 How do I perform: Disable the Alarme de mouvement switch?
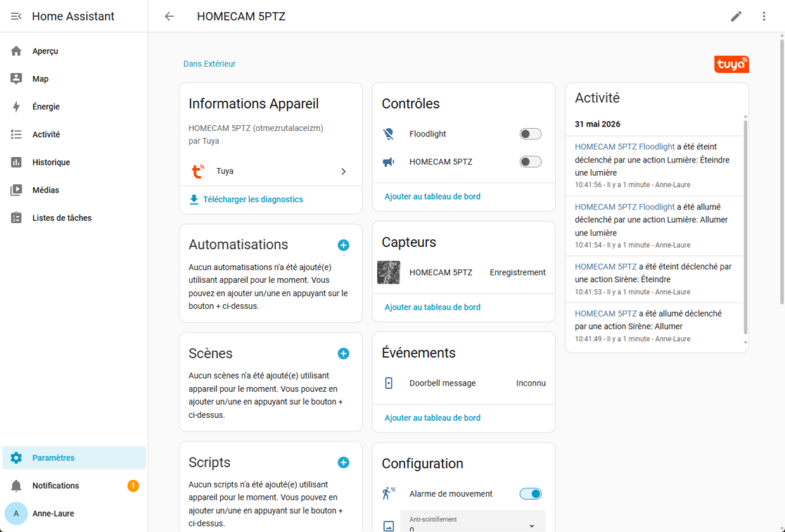click(x=530, y=494)
